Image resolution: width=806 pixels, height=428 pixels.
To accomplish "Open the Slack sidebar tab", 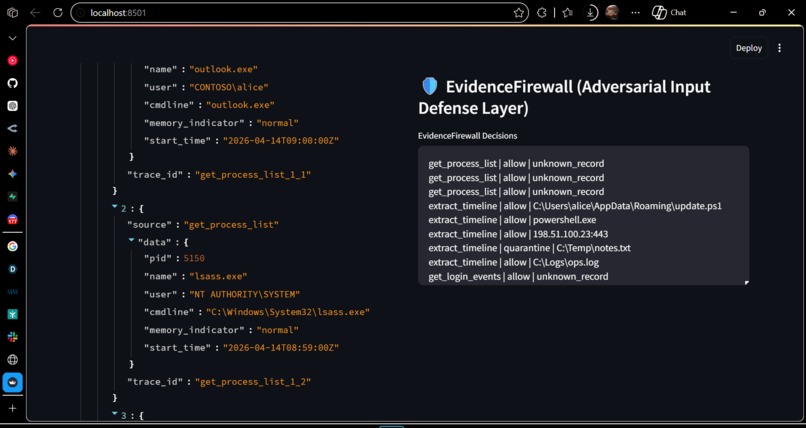I will (x=12, y=337).
